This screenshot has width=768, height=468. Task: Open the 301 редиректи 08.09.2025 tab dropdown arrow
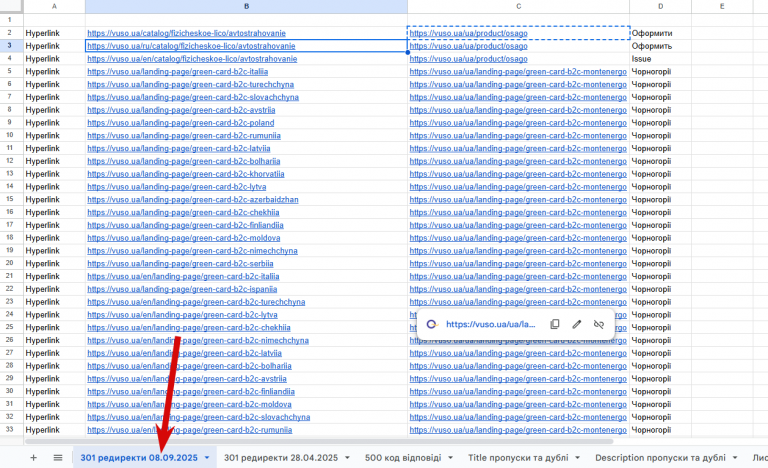click(x=207, y=458)
